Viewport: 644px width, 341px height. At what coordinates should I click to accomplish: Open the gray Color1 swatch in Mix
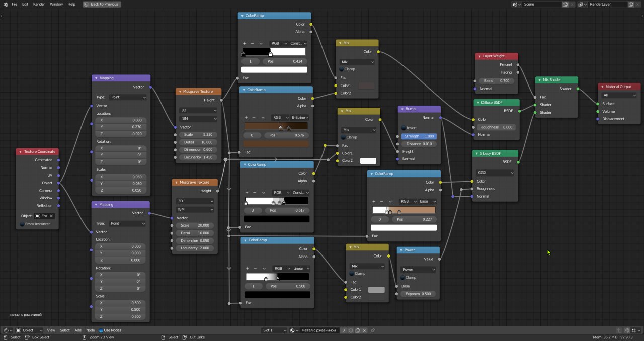click(376, 290)
